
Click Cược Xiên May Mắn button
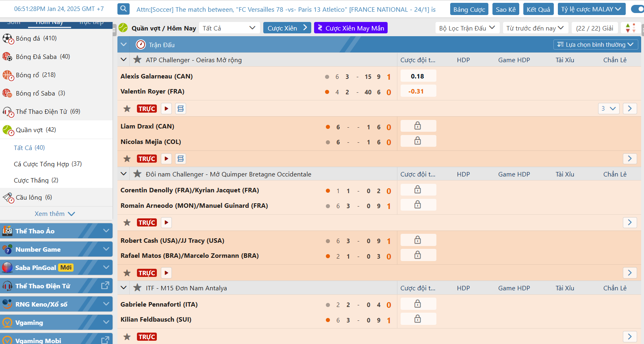pyautogui.click(x=351, y=28)
